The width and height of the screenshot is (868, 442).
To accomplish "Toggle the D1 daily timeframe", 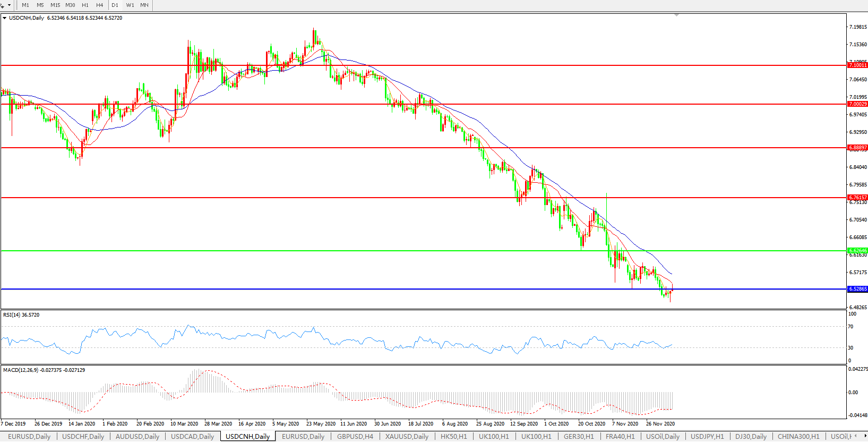I will tap(115, 5).
